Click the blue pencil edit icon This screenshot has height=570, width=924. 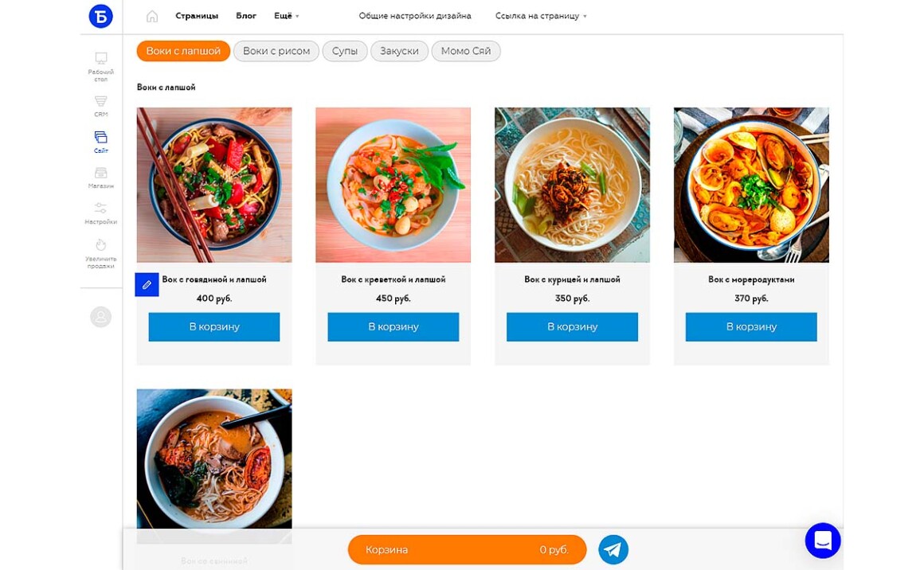click(147, 284)
